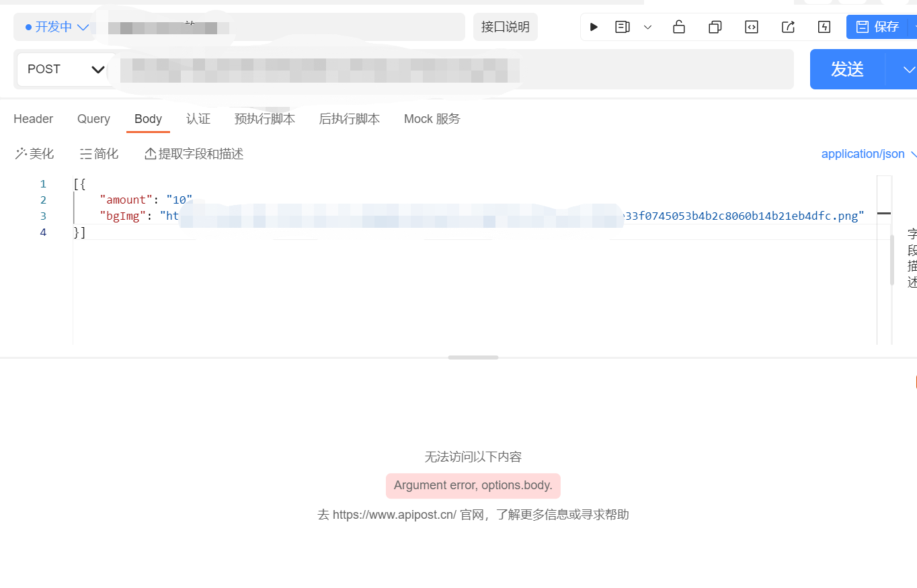Open the 后执行脚本 tab

350,119
